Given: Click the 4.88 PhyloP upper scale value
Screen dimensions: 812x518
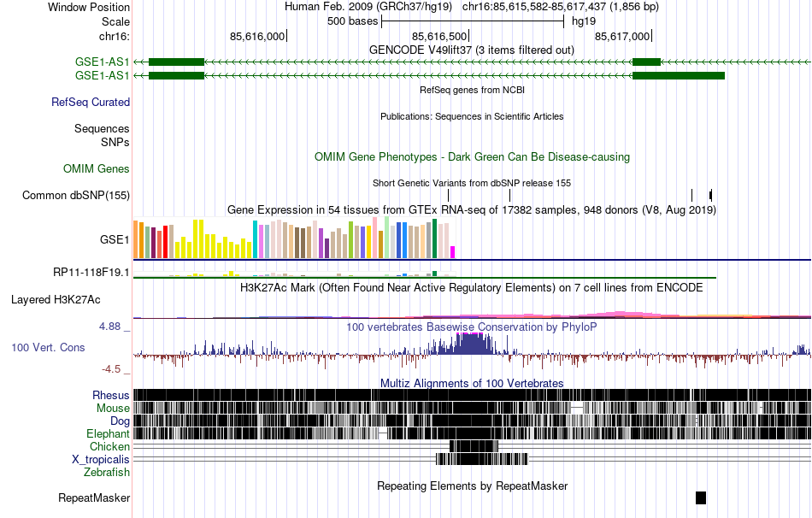Looking at the screenshot, I should pyautogui.click(x=109, y=327).
